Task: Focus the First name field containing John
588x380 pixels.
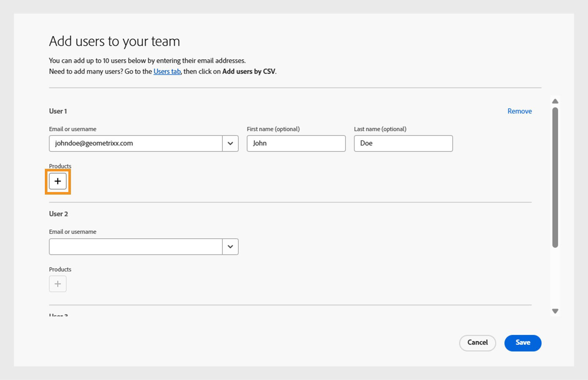Action: pyautogui.click(x=296, y=143)
